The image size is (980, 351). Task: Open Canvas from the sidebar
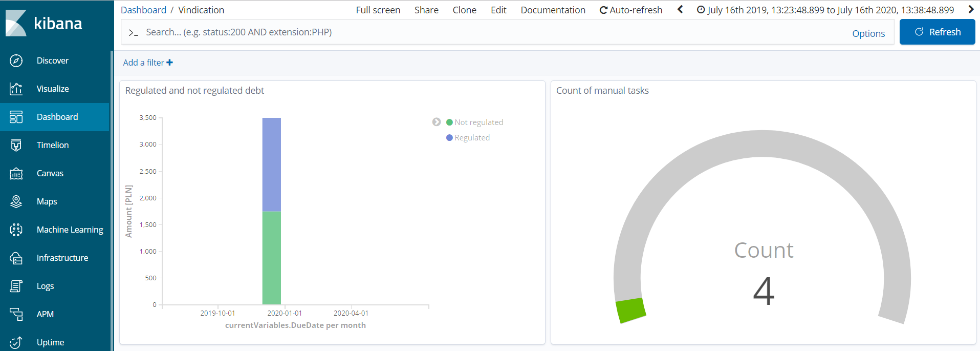pyautogui.click(x=50, y=173)
